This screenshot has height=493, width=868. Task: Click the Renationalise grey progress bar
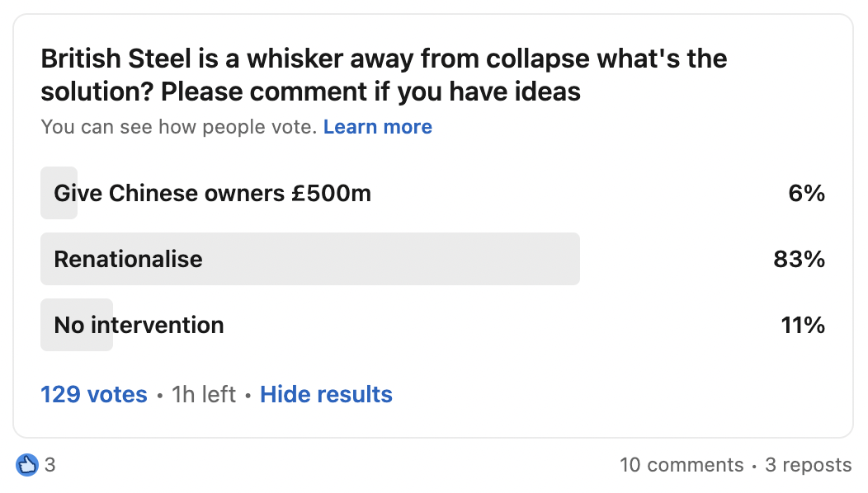[310, 259]
